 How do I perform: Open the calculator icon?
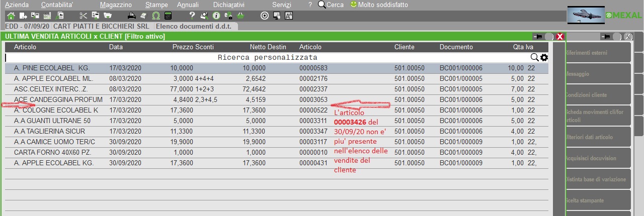click(x=168, y=16)
